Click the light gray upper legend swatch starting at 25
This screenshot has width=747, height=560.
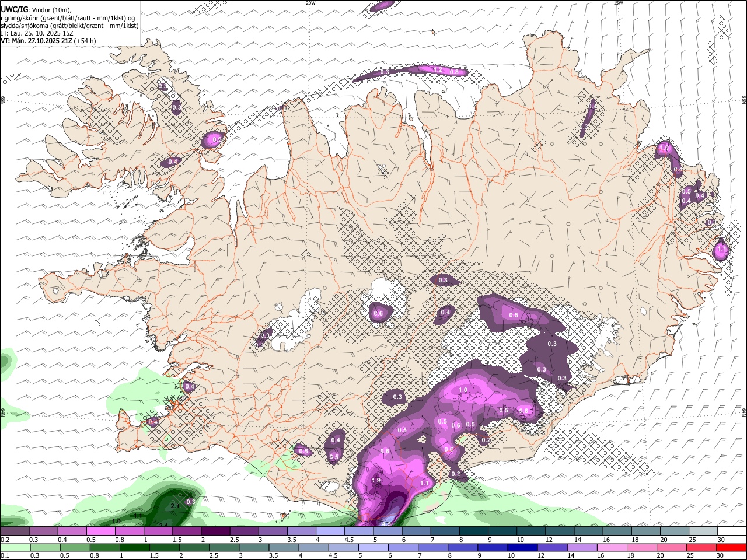coord(704,531)
